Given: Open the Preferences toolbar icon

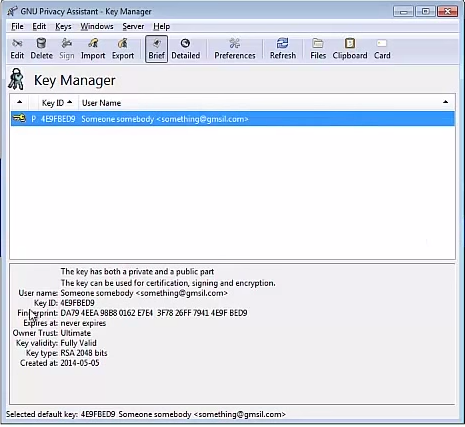Looking at the screenshot, I should (x=235, y=49).
